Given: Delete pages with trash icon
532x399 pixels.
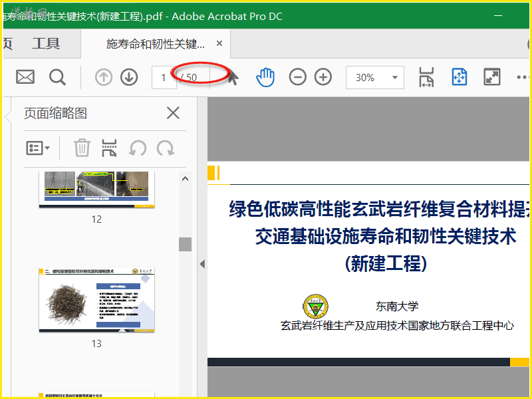Looking at the screenshot, I should click(x=82, y=148).
